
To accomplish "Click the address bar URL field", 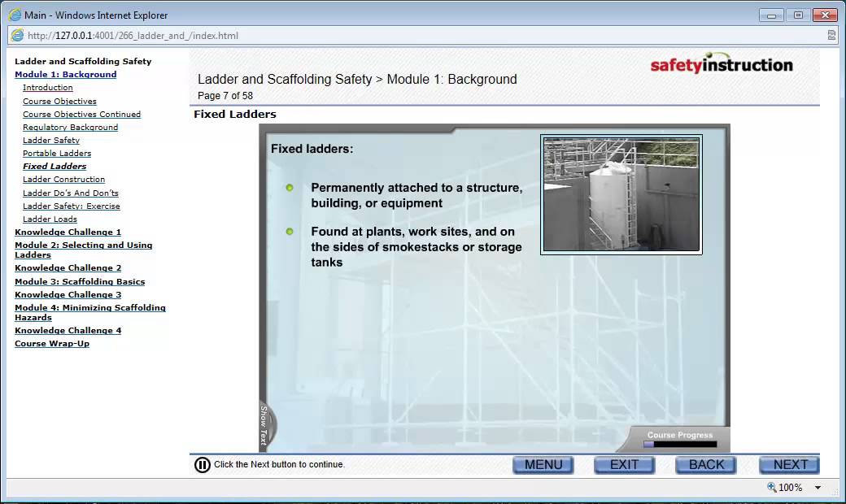I will tap(424, 36).
